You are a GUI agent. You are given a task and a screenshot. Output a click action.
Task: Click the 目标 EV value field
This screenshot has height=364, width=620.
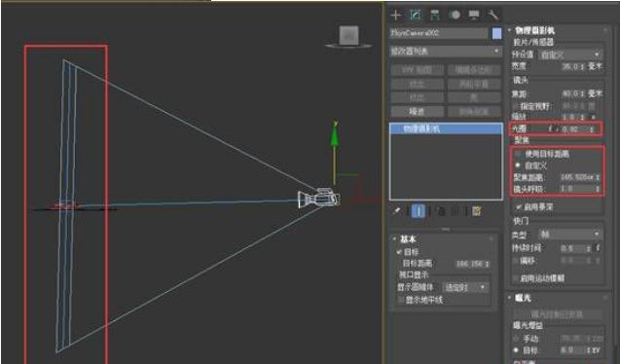[572, 350]
